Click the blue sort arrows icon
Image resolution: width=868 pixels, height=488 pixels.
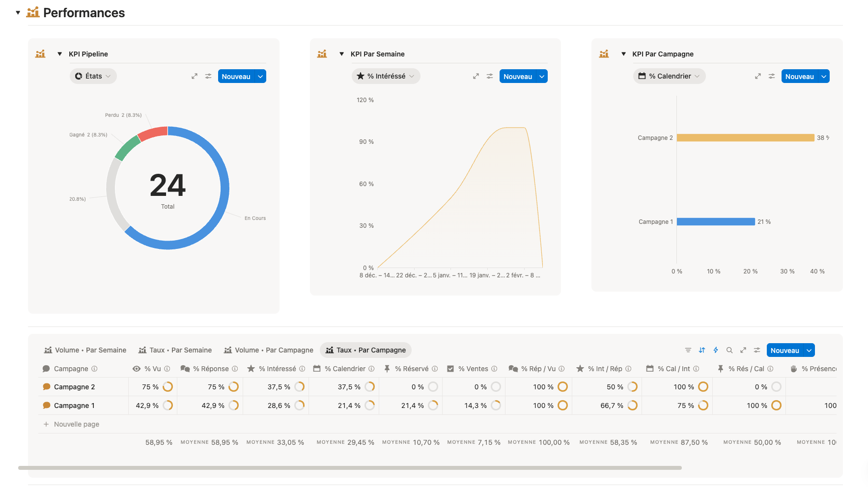[702, 350]
